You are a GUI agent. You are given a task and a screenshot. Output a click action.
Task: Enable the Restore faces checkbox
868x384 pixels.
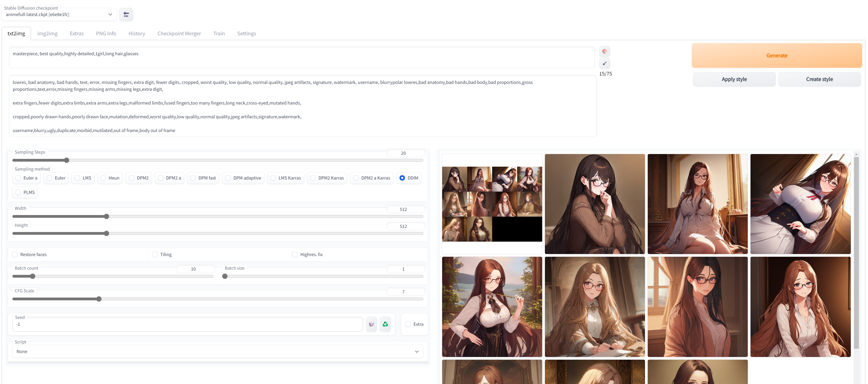(15, 254)
